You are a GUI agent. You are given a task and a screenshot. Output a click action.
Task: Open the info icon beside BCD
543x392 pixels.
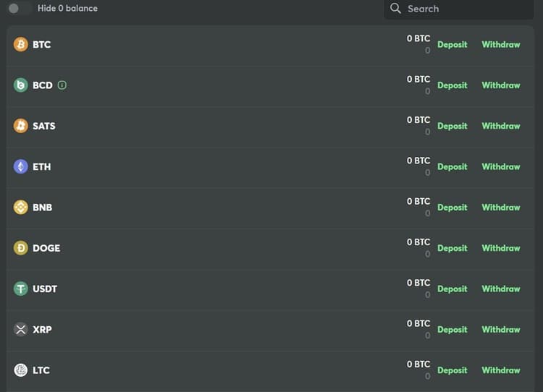(62, 85)
